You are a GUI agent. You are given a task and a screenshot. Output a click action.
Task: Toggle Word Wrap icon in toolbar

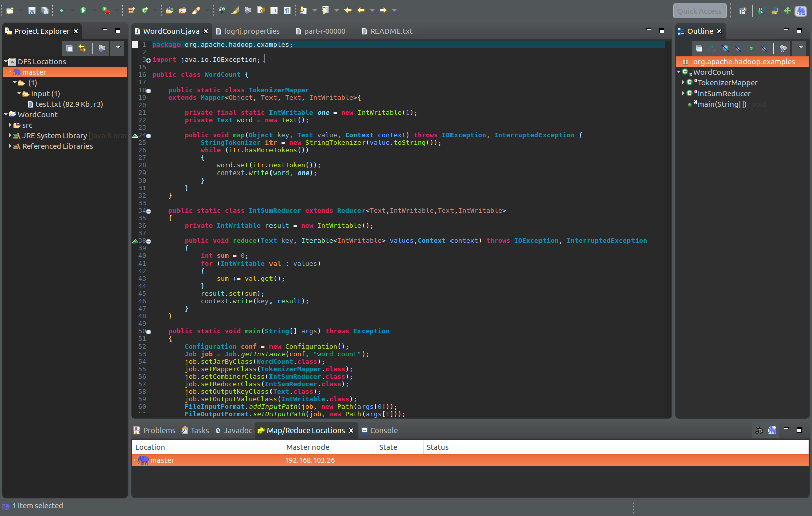(x=261, y=10)
